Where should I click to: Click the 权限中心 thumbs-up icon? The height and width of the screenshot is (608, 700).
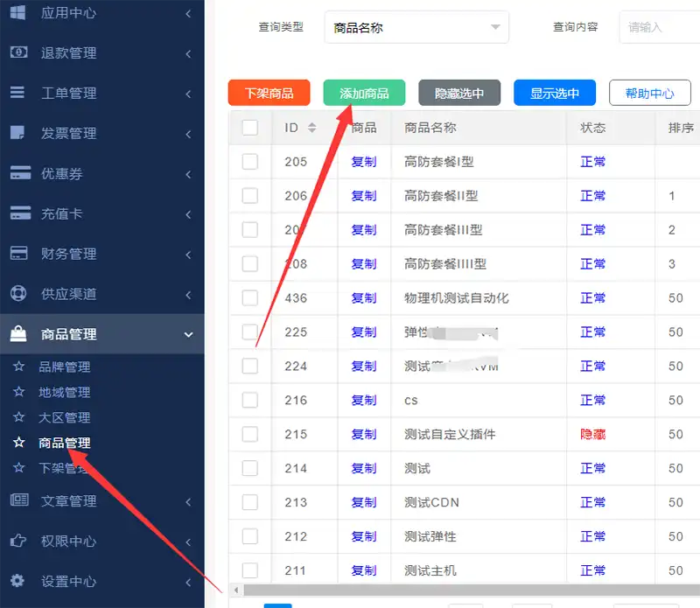click(17, 541)
